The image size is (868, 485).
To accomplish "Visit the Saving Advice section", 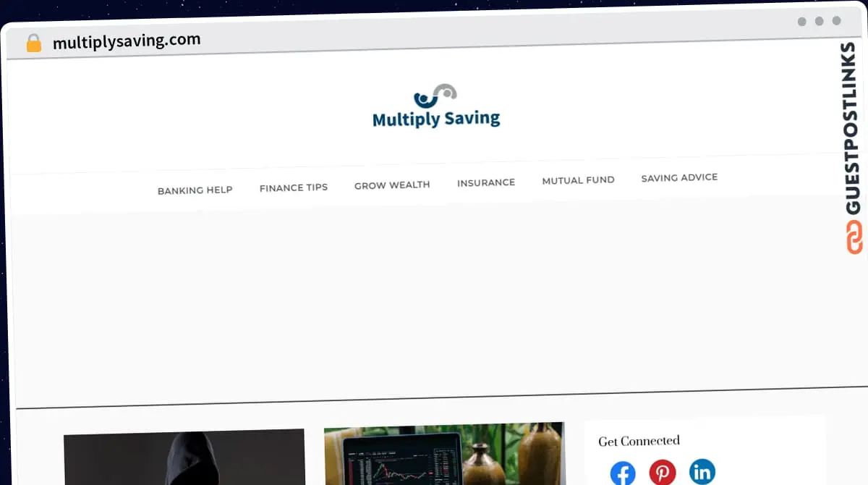I will 679,177.
